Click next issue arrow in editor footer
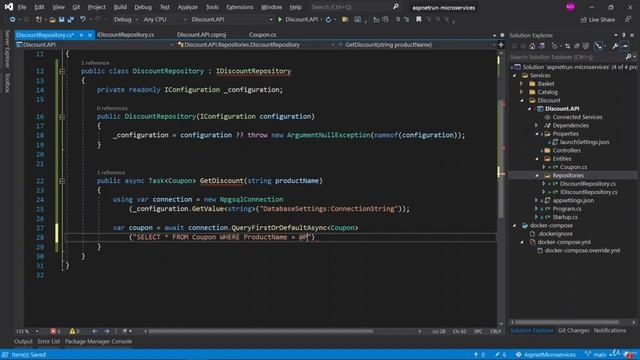This screenshot has width=640, height=360. (107, 331)
